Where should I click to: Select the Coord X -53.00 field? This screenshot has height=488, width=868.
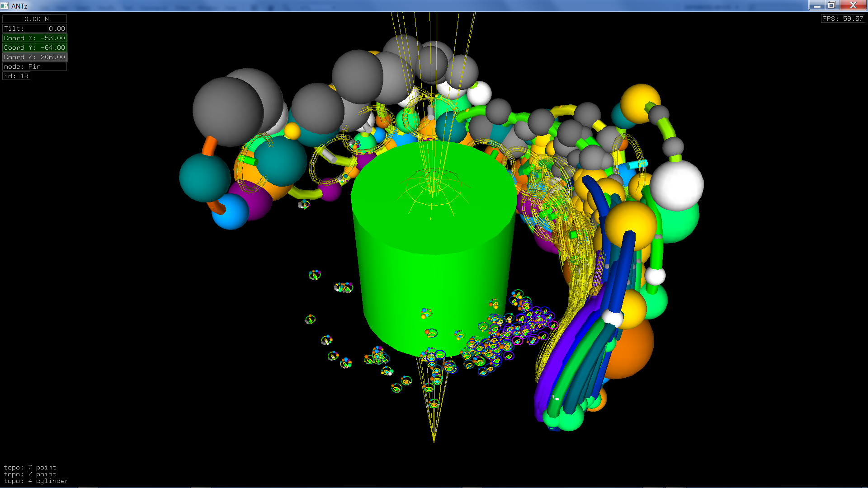pos(35,38)
